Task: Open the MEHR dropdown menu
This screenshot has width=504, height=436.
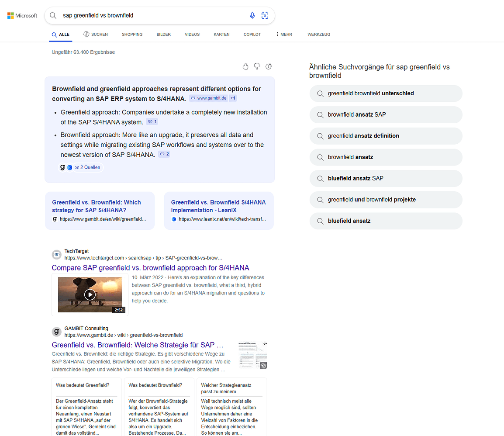Action: pos(284,34)
